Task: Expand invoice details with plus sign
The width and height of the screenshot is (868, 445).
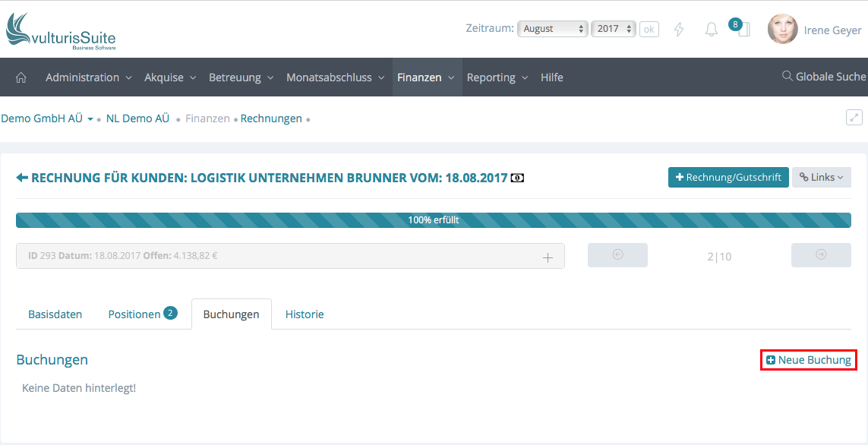Action: (x=548, y=257)
